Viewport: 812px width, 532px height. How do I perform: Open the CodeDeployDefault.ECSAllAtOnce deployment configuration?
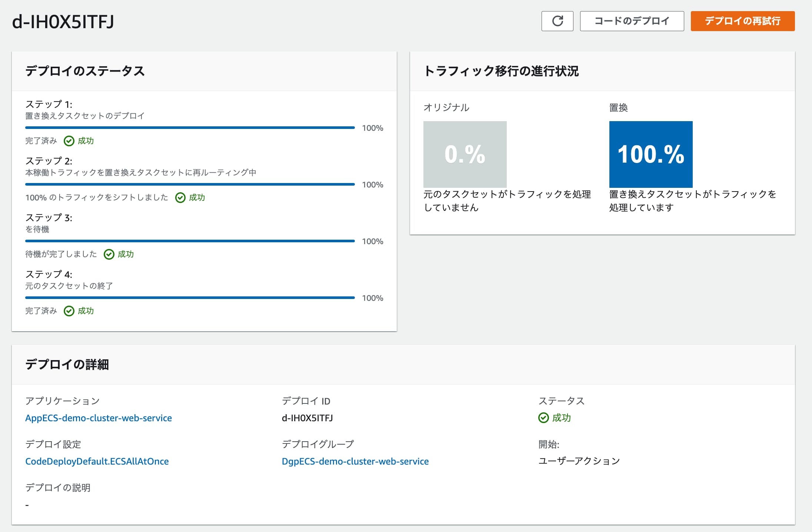tap(97, 461)
